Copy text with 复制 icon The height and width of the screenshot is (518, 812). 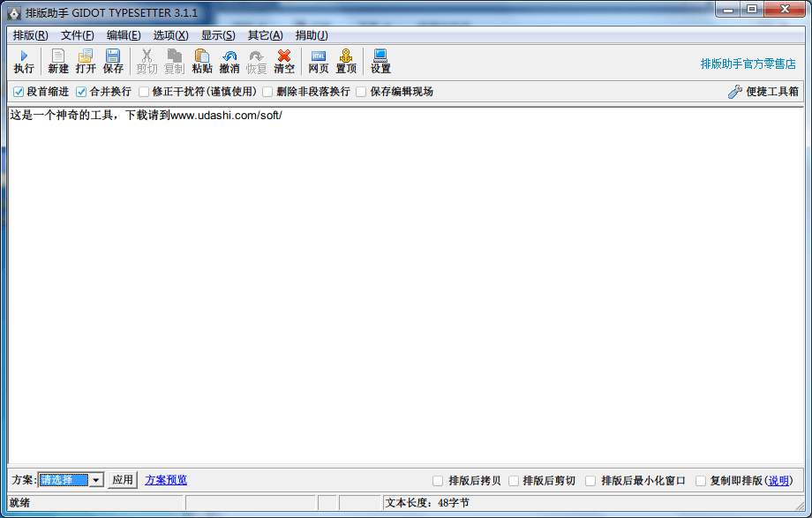click(175, 62)
